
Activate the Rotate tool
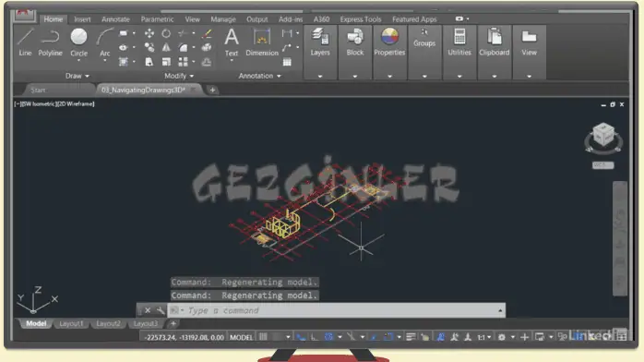click(166, 33)
